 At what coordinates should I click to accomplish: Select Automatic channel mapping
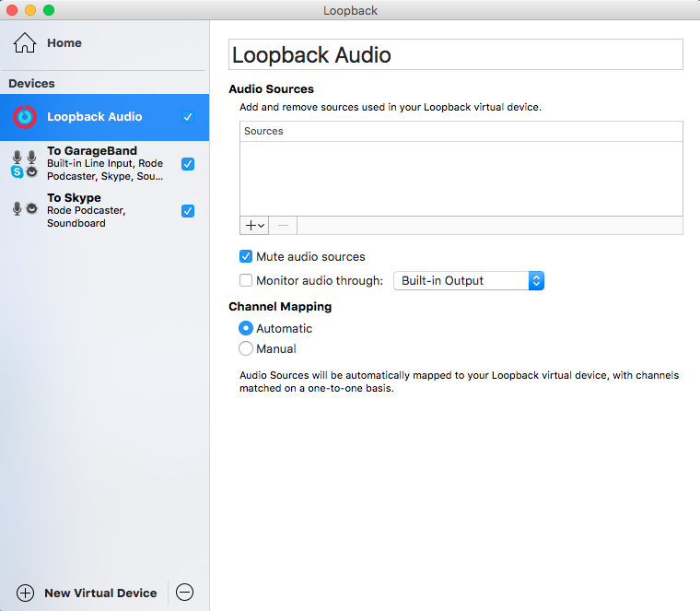click(x=246, y=328)
